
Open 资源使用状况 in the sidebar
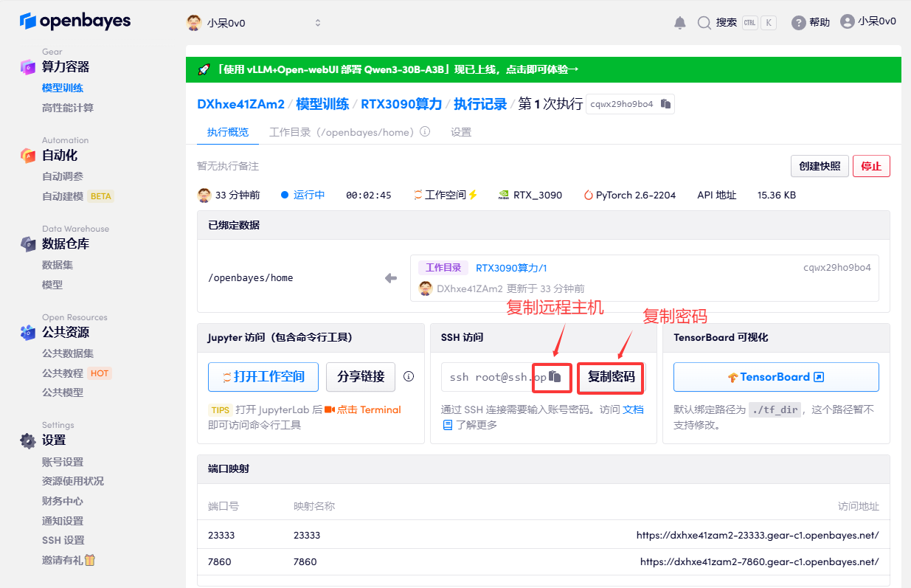73,481
